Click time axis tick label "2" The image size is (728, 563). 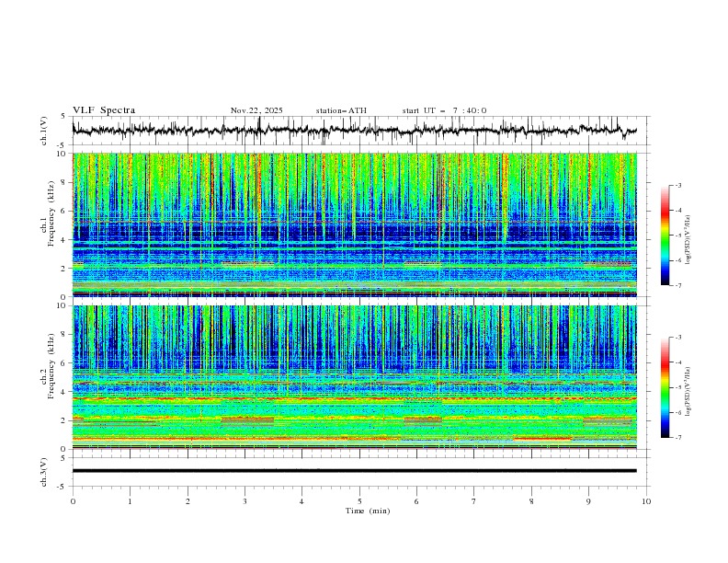pos(188,501)
